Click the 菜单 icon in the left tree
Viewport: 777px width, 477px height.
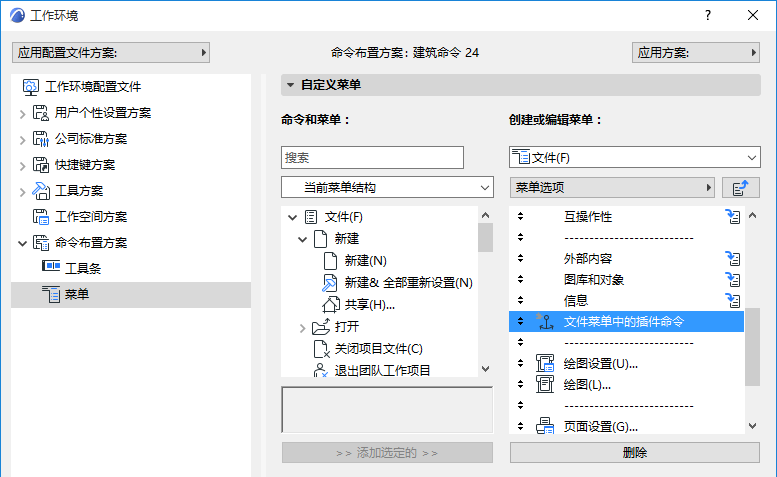tap(51, 294)
